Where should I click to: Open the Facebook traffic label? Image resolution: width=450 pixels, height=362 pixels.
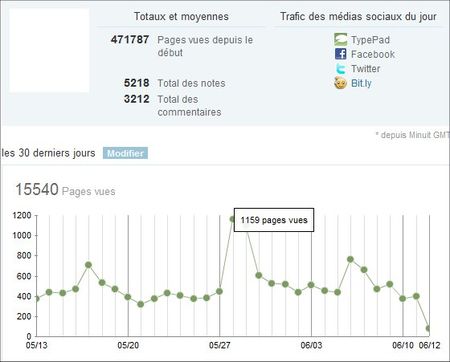(373, 54)
